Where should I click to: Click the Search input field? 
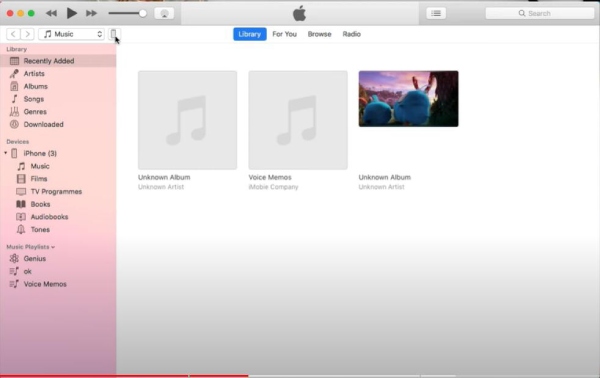[540, 13]
